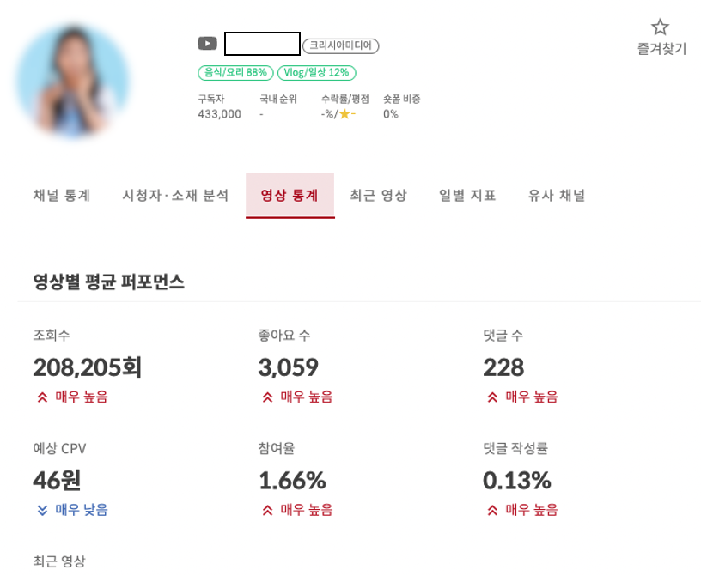The height and width of the screenshot is (588, 701).
Task: Click the up arrow under 댓글 수
Action: coord(493,397)
